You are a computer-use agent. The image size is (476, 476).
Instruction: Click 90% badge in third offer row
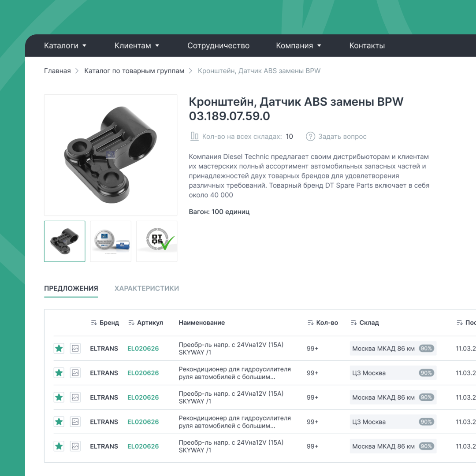pyautogui.click(x=427, y=398)
